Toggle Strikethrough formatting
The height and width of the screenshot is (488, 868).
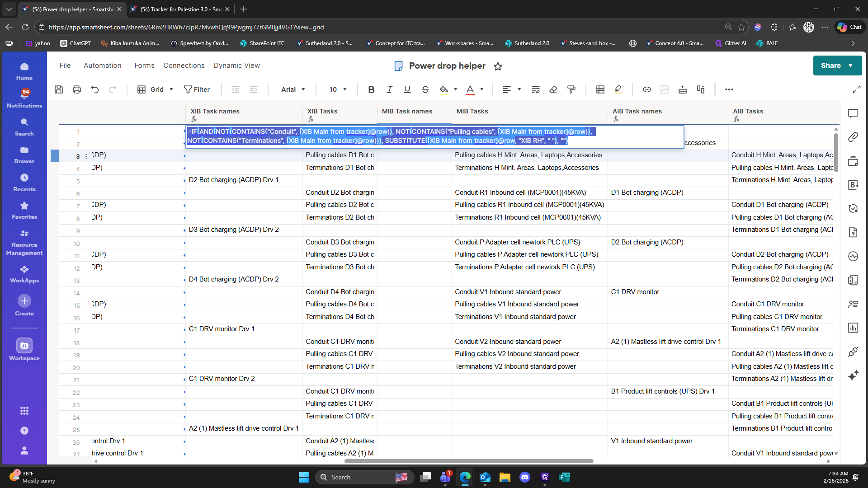pyautogui.click(x=425, y=89)
